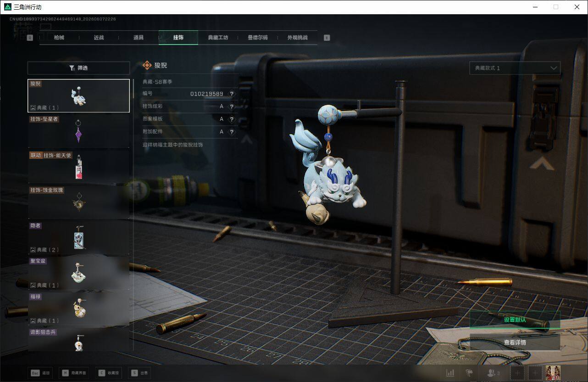Screen dimensions: 588x382
Task: Open the 筛选 filter button
Action: click(x=78, y=68)
